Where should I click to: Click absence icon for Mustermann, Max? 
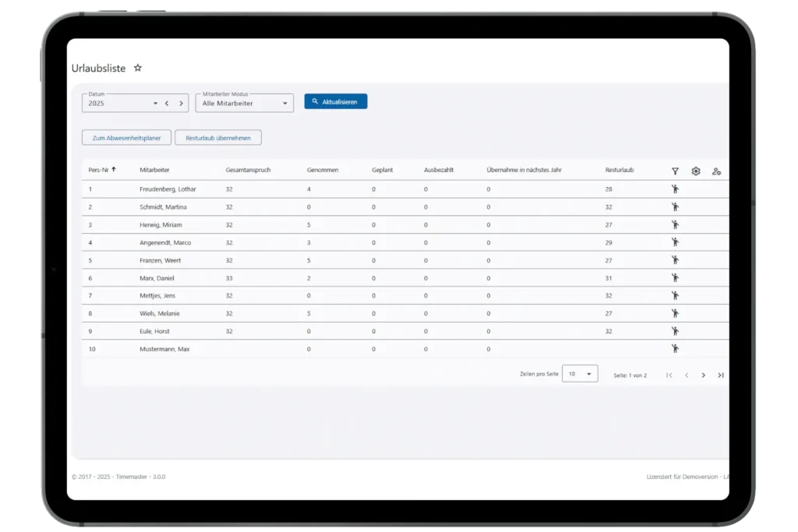click(675, 349)
